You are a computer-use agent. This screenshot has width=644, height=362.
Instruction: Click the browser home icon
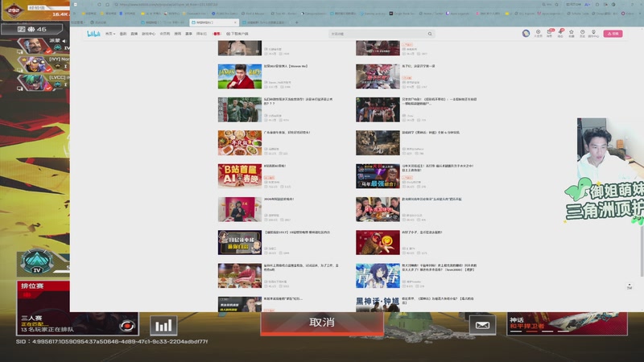[x=108, y=5]
